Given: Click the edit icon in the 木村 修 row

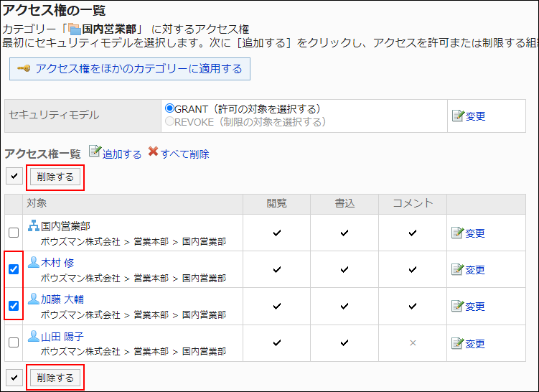Looking at the screenshot, I should pos(457,269).
